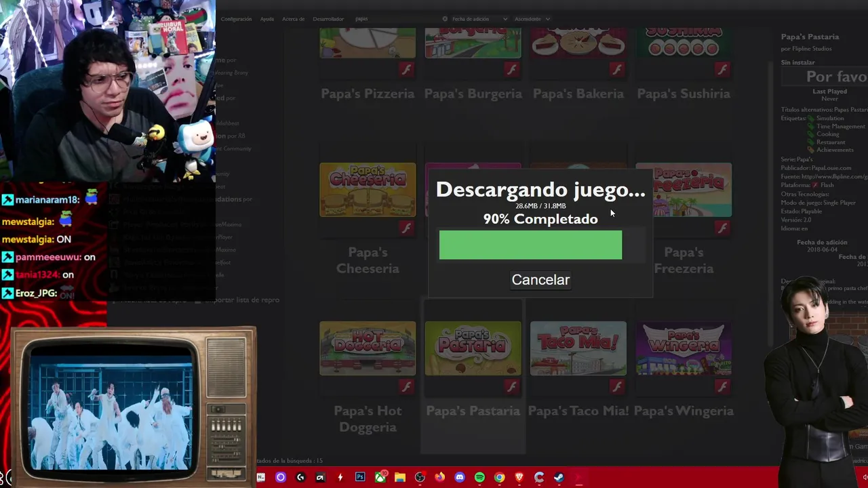This screenshot has height=488, width=868.
Task: Open Spotify from the taskbar
Action: 479,477
